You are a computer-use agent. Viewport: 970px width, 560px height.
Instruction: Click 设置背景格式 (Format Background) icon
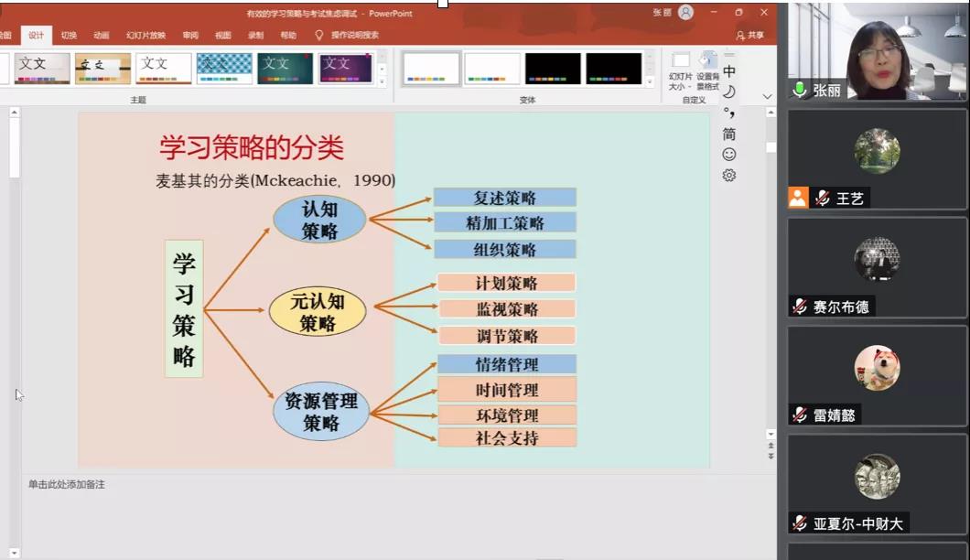click(x=707, y=71)
